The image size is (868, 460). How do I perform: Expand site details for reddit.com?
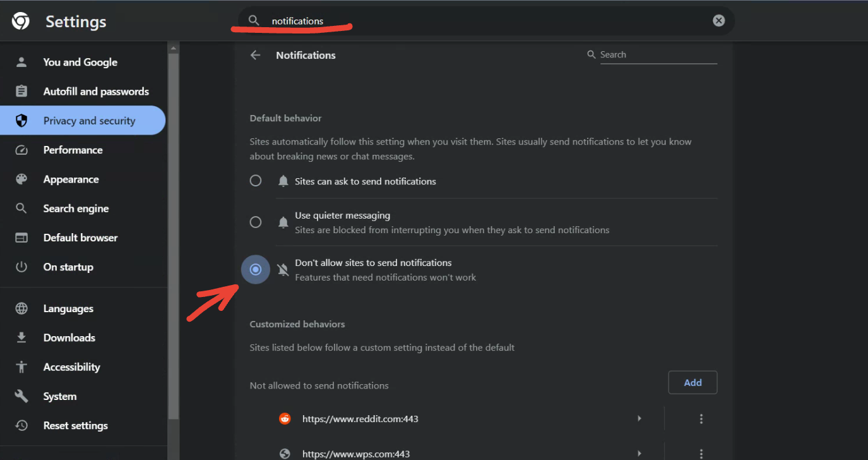[639, 418]
